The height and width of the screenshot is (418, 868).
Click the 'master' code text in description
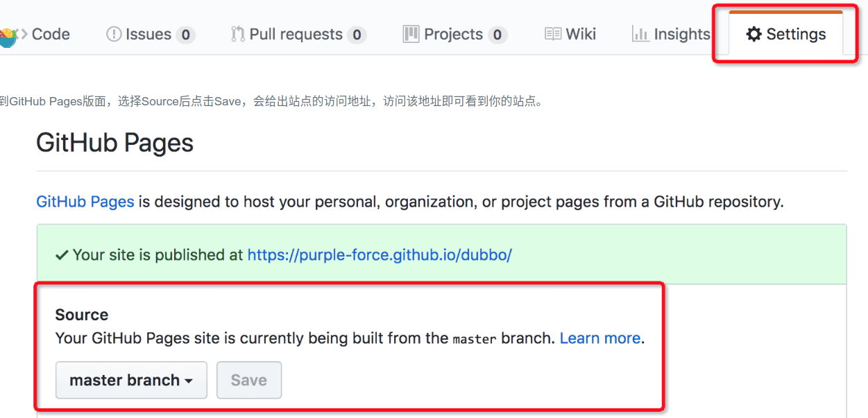coord(475,339)
